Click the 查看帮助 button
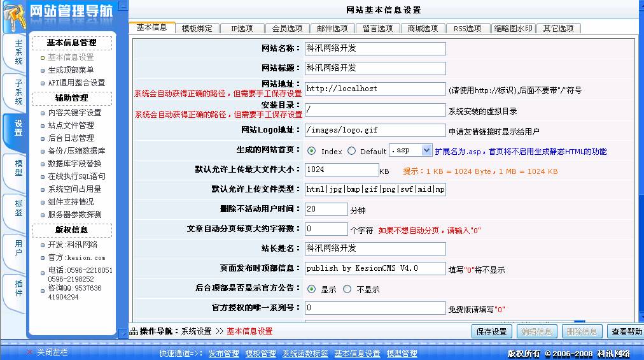This screenshot has height=360, width=644. coord(626,331)
